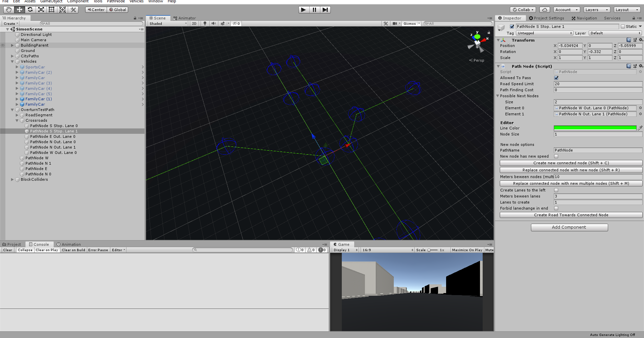The height and width of the screenshot is (338, 644).
Task: Click the scene orientation gizmo
Action: click(x=477, y=43)
